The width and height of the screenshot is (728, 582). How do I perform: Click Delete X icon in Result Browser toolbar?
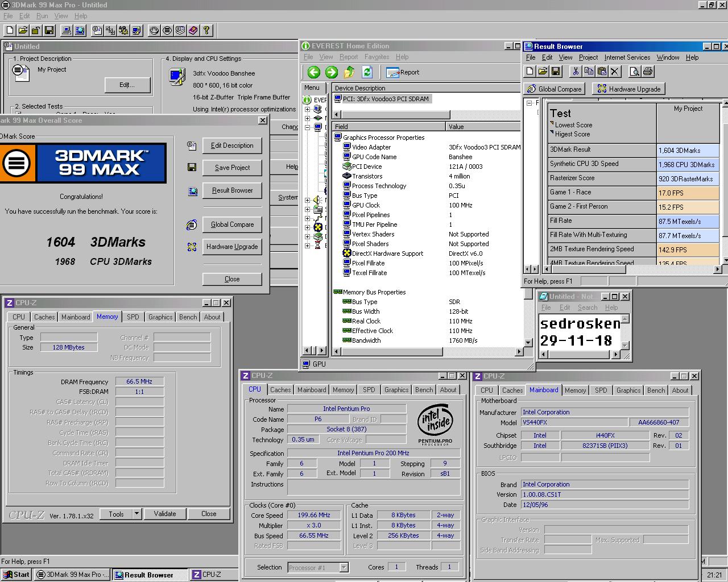[614, 71]
